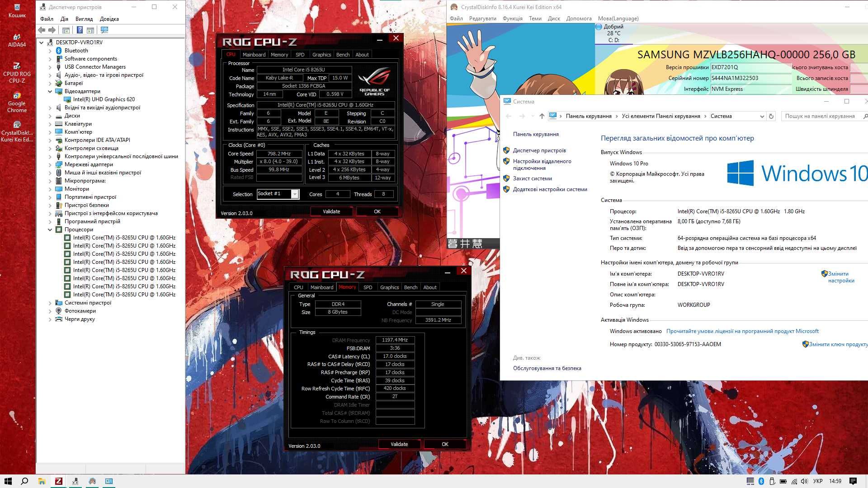This screenshot has width=868, height=488.
Task: Click Up arrow in System window navigation
Action: (x=542, y=116)
